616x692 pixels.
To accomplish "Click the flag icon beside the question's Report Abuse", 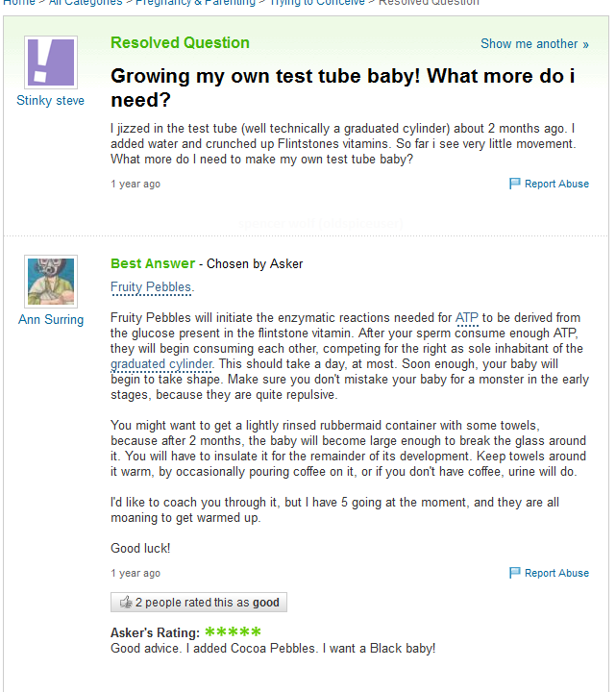I will pyautogui.click(x=514, y=184).
